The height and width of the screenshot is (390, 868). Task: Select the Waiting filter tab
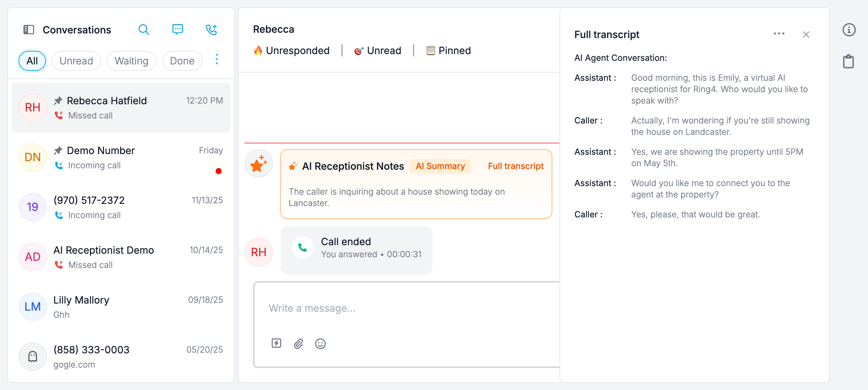coord(131,61)
